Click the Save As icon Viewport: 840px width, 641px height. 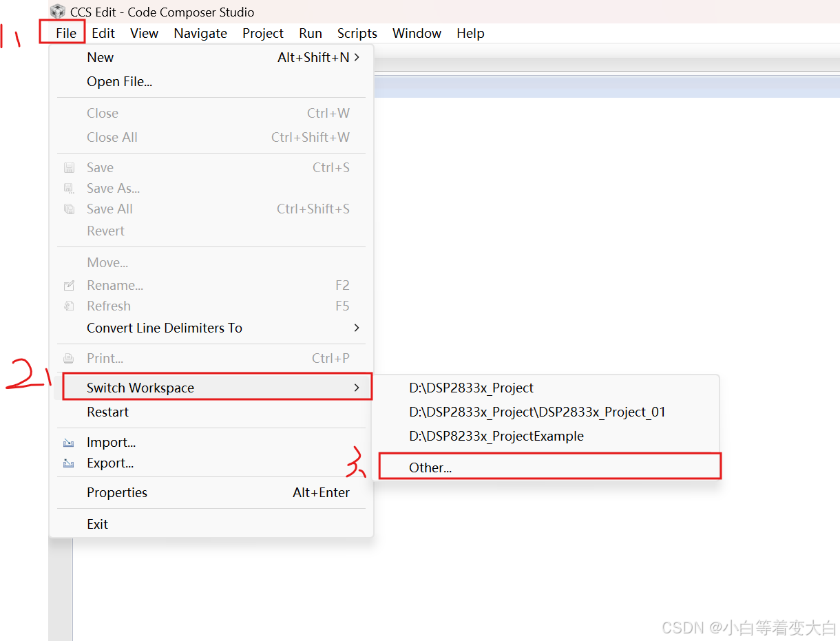pos(69,189)
